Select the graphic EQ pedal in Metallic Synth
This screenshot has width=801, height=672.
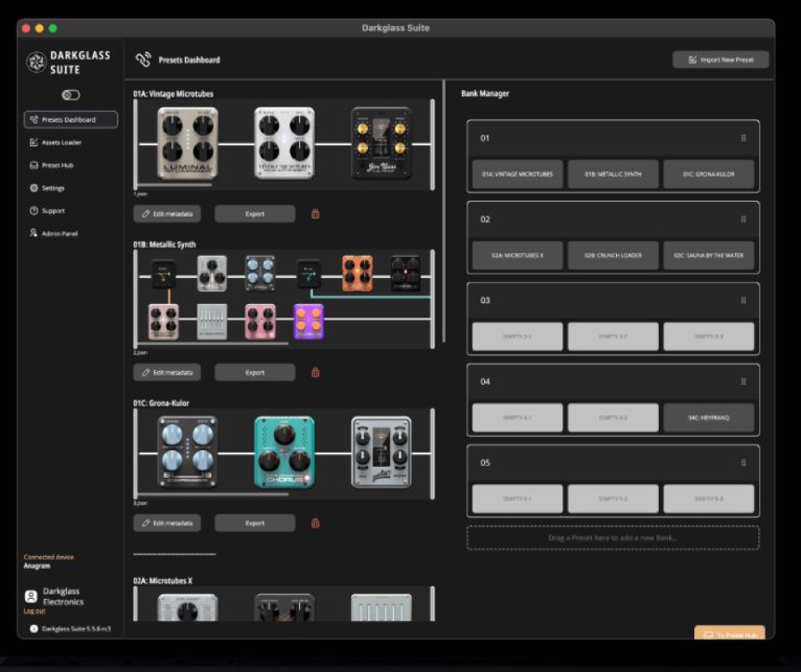coord(212,322)
